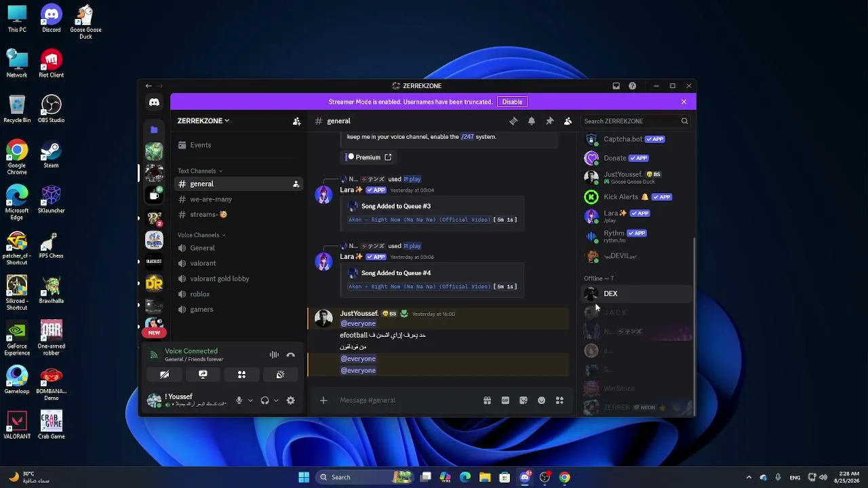
Task: Collapse the Voice Channels category
Action: [x=201, y=235]
